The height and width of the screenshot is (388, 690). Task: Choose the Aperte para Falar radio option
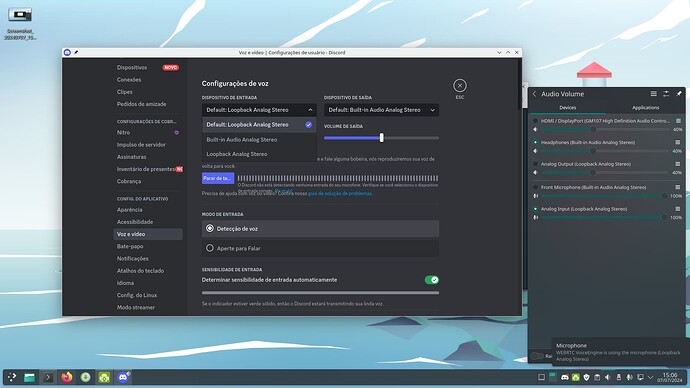coord(320,248)
